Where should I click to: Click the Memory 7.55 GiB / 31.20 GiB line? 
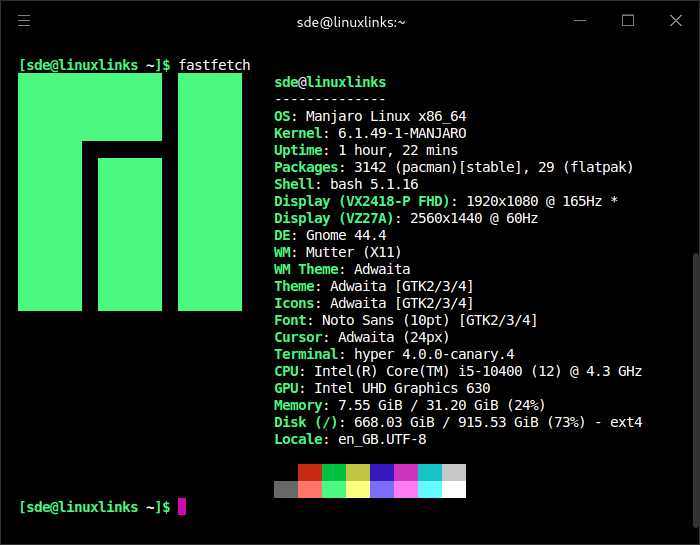click(x=410, y=405)
